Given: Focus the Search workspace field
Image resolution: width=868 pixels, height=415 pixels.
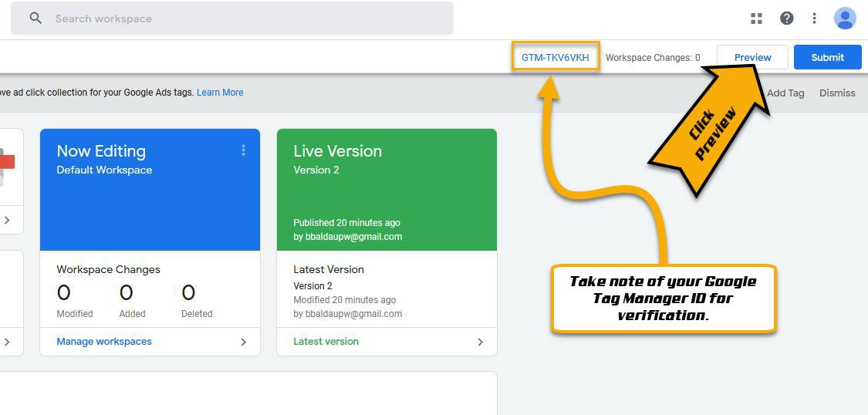Looking at the screenshot, I should click(x=232, y=19).
